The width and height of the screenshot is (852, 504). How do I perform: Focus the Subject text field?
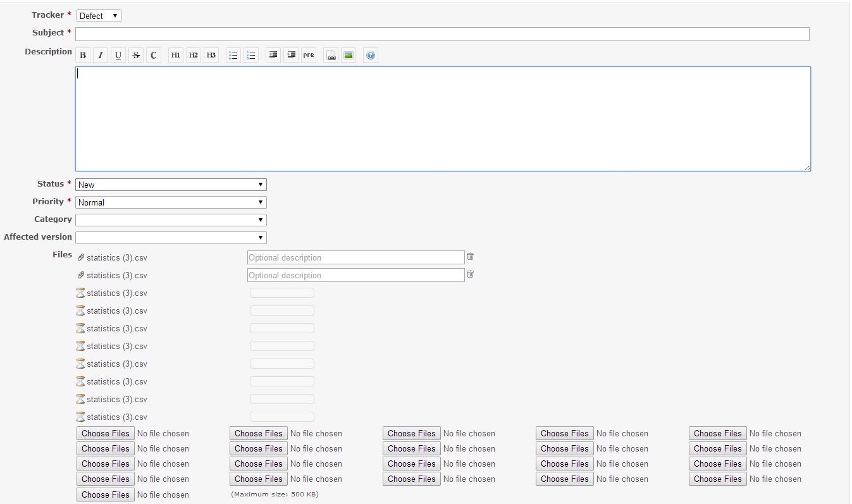(442, 34)
